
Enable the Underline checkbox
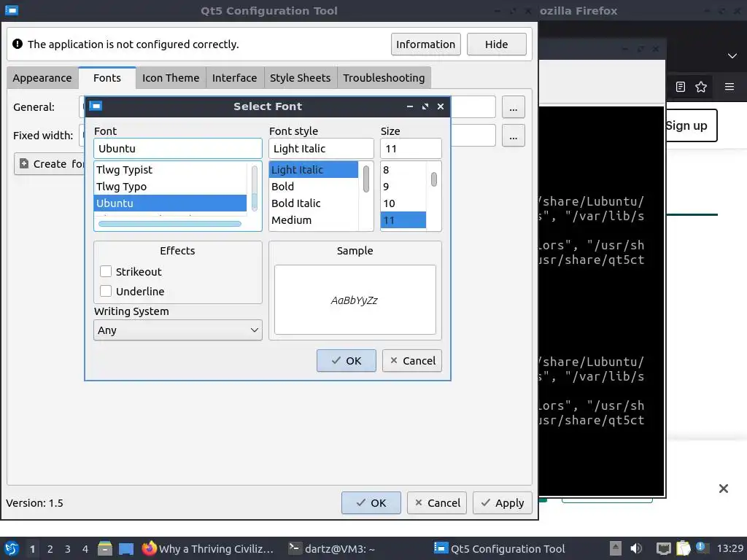click(x=106, y=291)
